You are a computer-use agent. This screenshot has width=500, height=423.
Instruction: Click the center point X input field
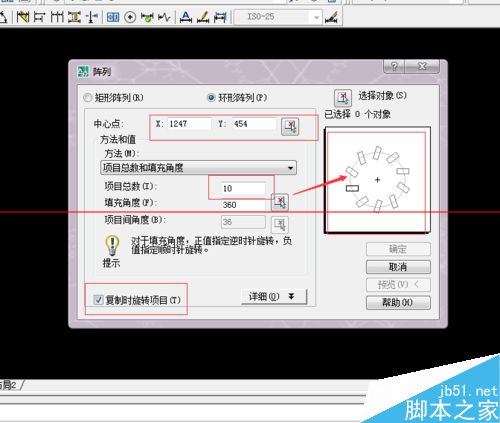[189, 124]
